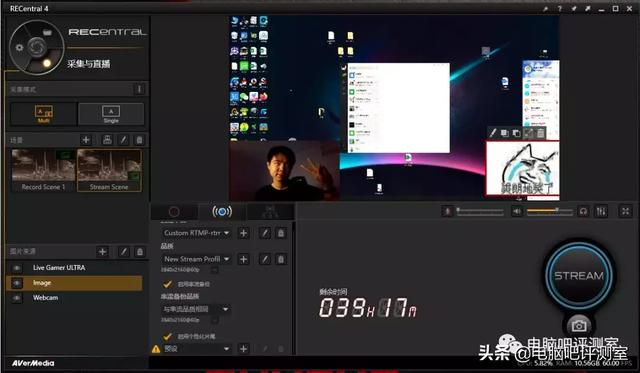This screenshot has width=640, height=373.
Task: Enter fullscreen preview mode
Action: coord(625,211)
